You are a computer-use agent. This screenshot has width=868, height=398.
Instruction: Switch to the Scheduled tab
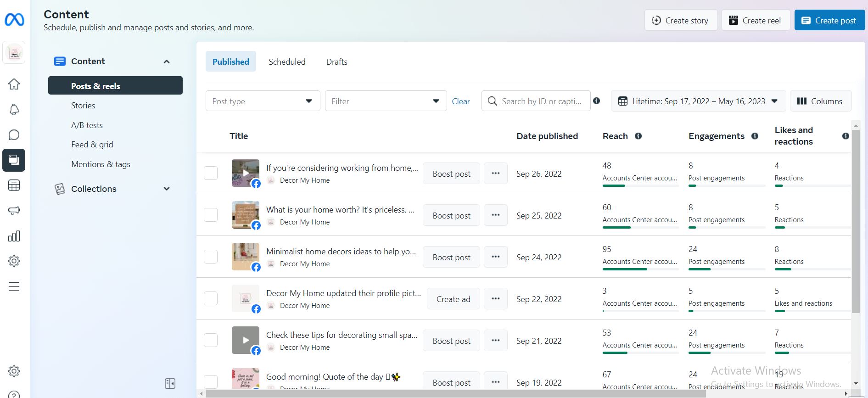pos(287,62)
